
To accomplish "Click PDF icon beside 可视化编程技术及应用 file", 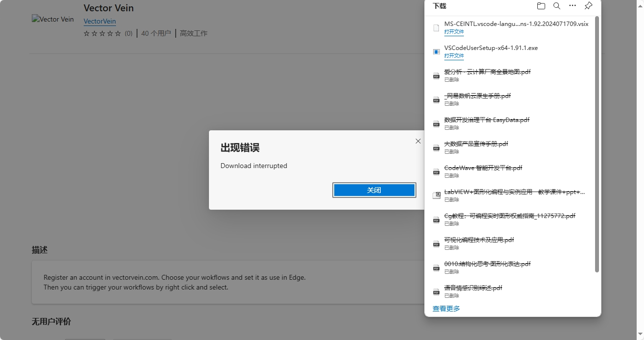I will [436, 243].
